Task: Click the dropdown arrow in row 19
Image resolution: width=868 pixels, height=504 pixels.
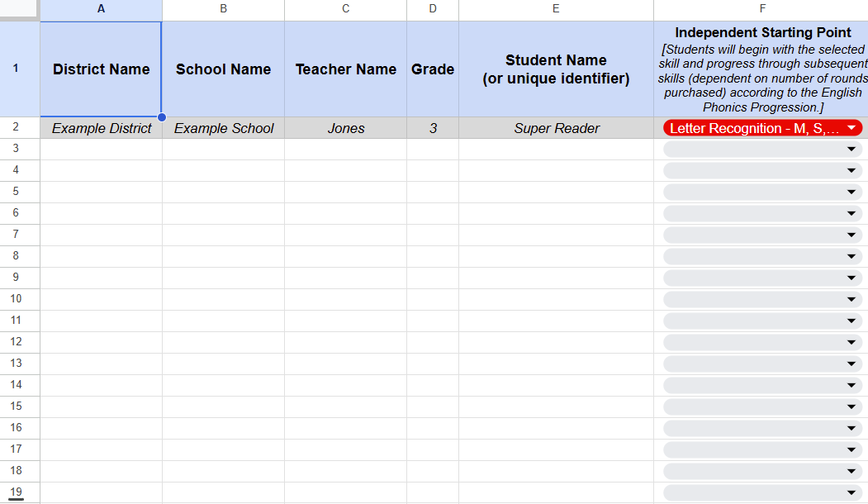Action: [x=851, y=492]
